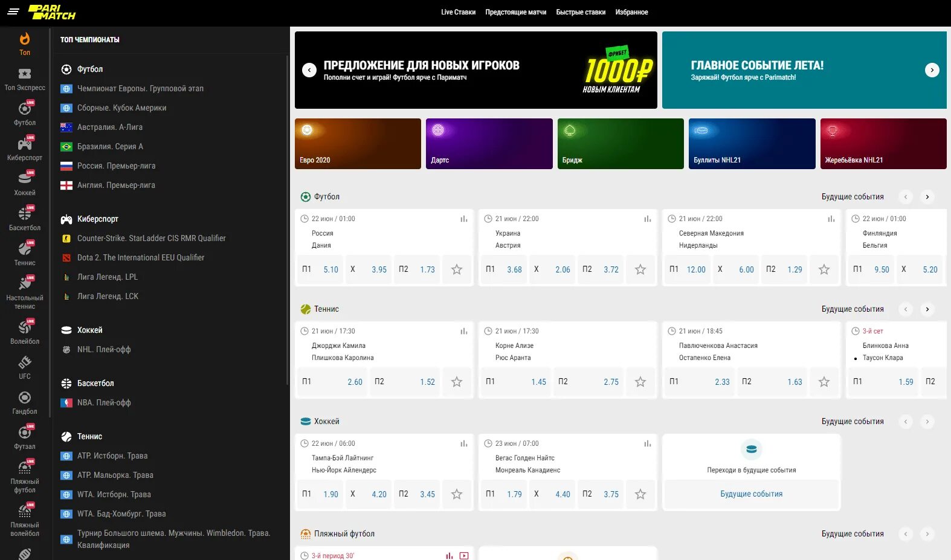View statistics for Вегас – Монреаль match
This screenshot has width=951, height=560.
click(648, 443)
